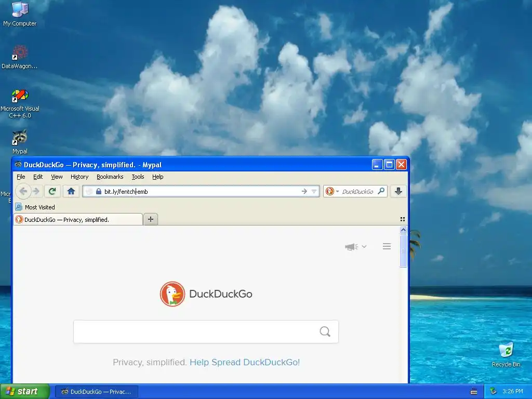Click the address bar with bit.ly/fentch-emb
532x399 pixels.
[x=202, y=191]
